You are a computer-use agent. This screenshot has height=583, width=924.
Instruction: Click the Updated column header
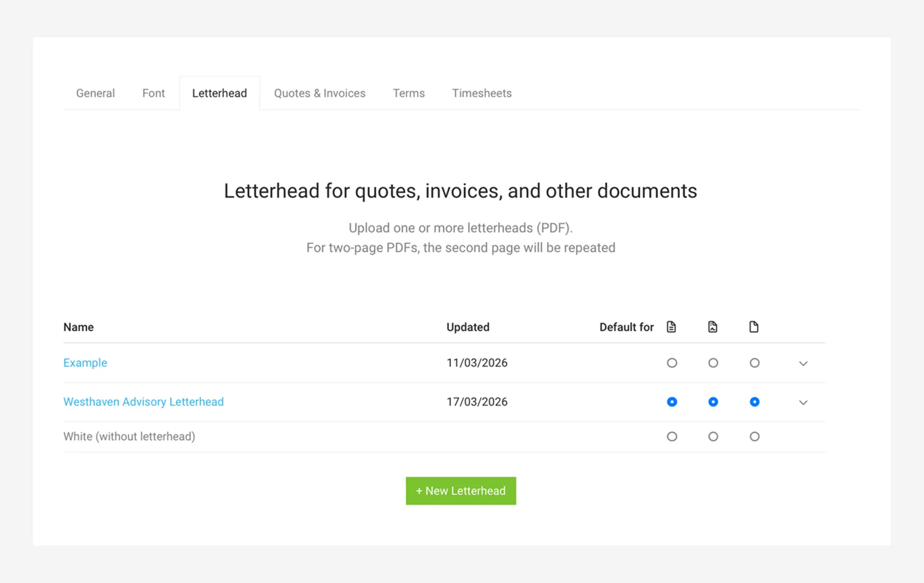click(x=468, y=327)
